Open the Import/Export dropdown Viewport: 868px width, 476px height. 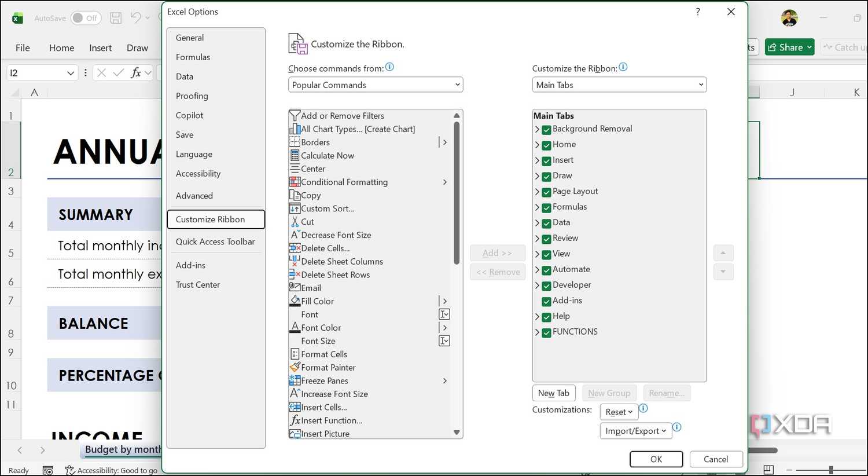pyautogui.click(x=635, y=431)
